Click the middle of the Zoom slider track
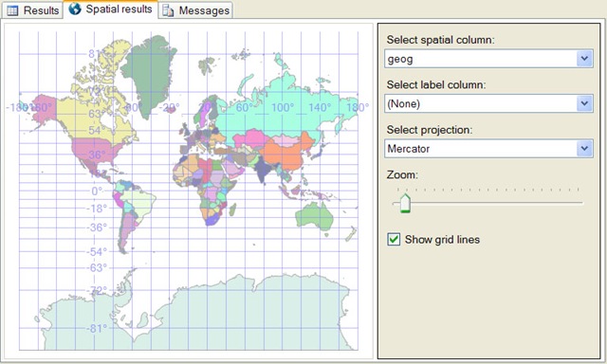This screenshot has height=364, width=607. 487,203
